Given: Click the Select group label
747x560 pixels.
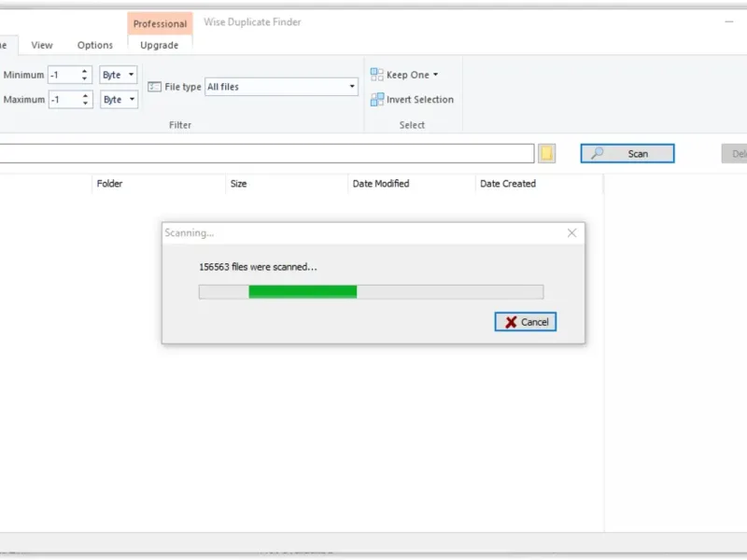Looking at the screenshot, I should [412, 125].
